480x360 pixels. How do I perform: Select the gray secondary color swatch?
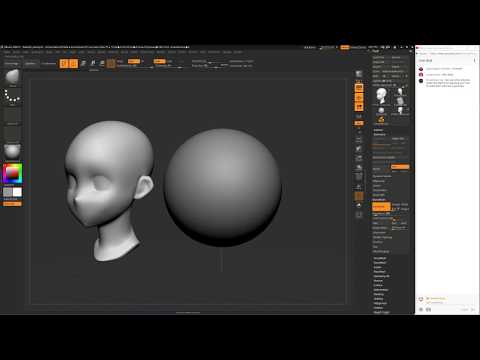pyautogui.click(x=8, y=192)
